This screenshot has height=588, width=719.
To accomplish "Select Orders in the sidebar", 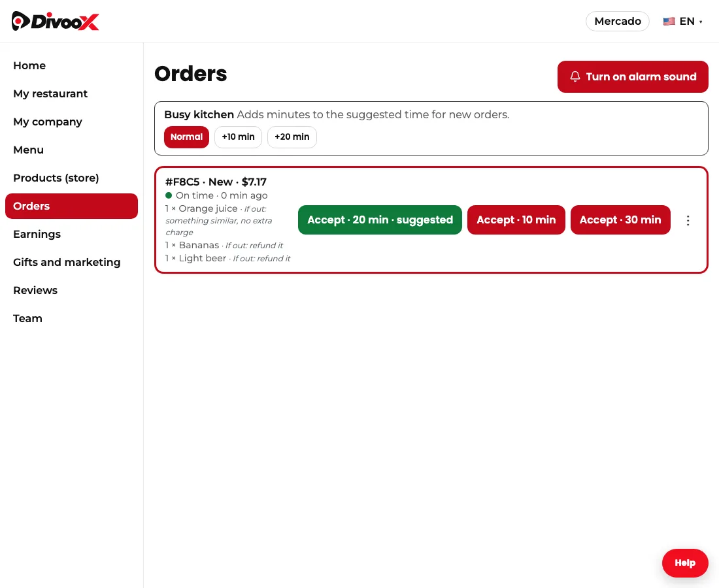I will [x=71, y=206].
